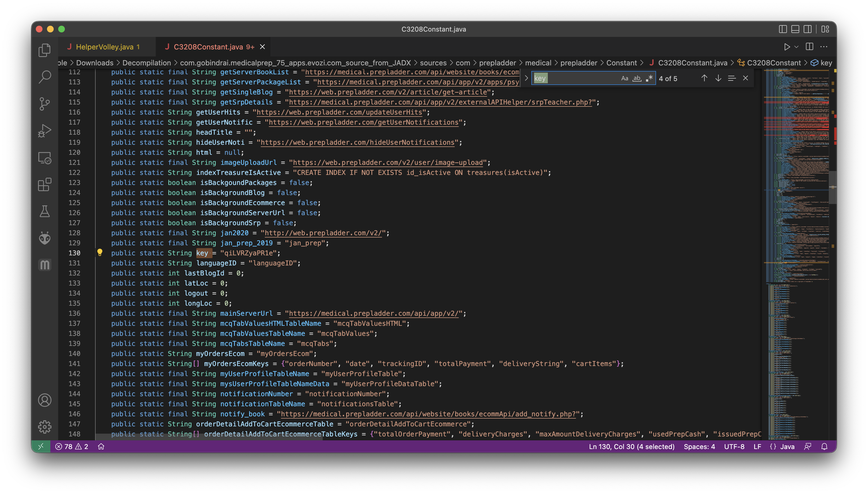Expand Replace field with find widget chevron
Image resolution: width=868 pixels, height=494 pixels.
click(526, 78)
